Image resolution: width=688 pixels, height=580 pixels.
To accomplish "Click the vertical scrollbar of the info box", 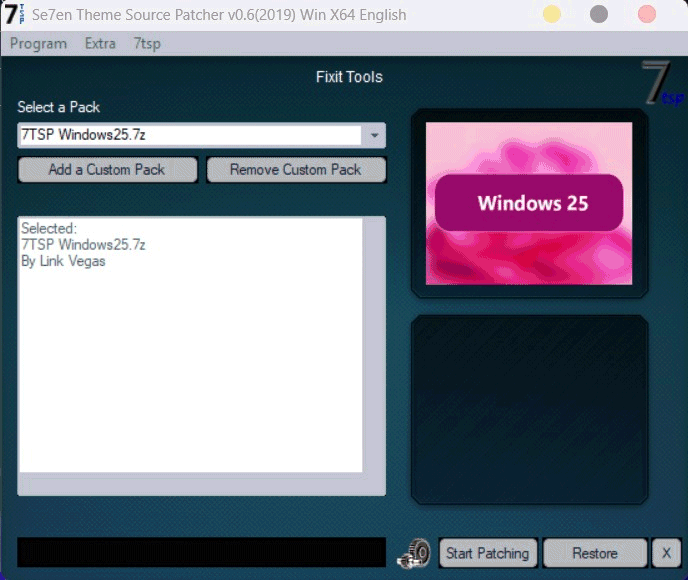I will click(x=374, y=345).
